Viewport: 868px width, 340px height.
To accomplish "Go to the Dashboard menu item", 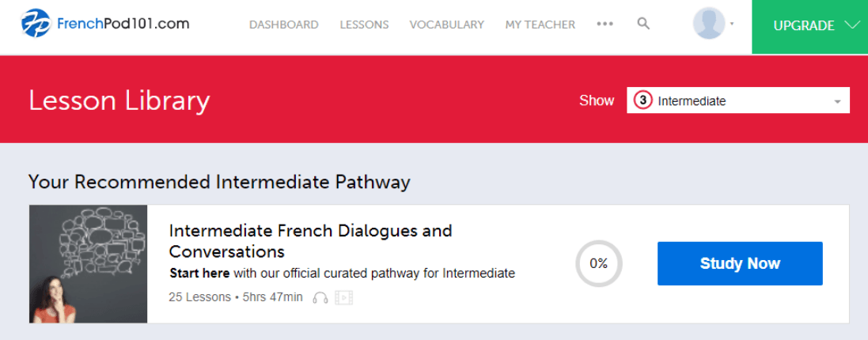I will click(x=284, y=25).
